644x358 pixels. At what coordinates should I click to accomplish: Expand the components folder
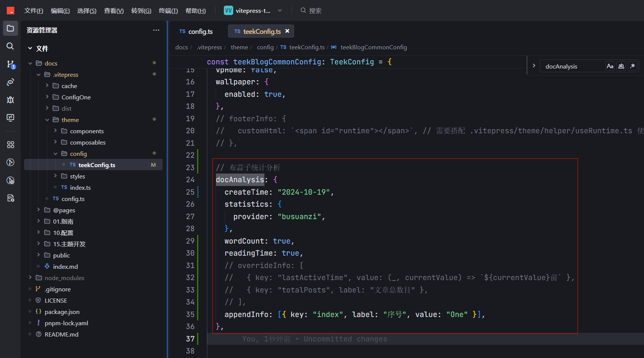coord(56,131)
